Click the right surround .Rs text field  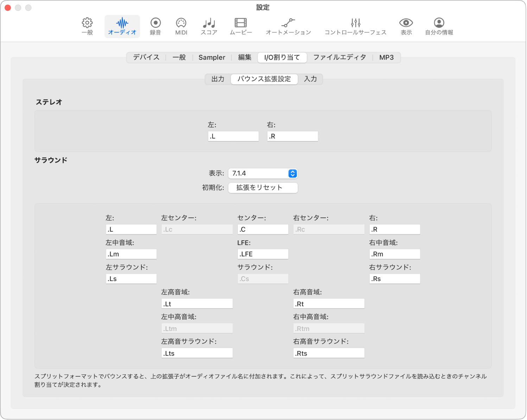[394, 279]
